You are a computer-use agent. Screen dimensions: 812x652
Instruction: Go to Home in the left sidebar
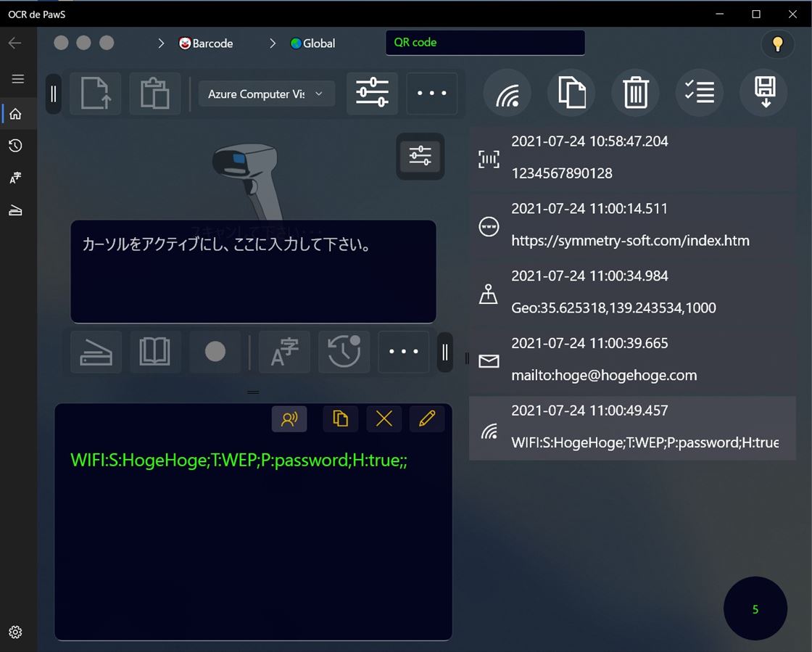pyautogui.click(x=15, y=114)
